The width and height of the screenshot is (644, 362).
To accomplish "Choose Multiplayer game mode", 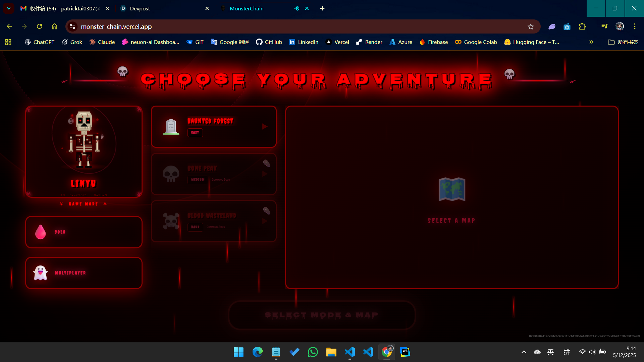I will click(x=84, y=273).
